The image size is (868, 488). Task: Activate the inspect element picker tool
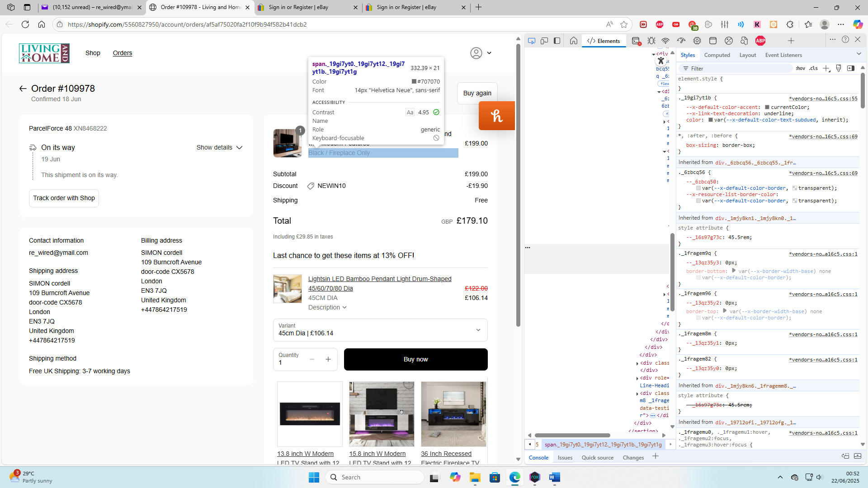pyautogui.click(x=532, y=41)
